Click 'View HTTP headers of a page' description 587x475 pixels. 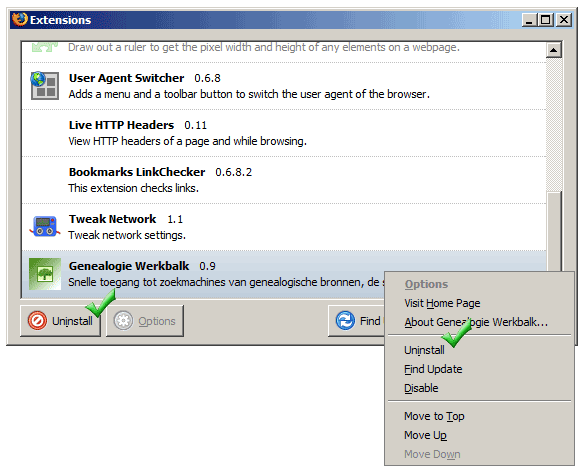[187, 141]
